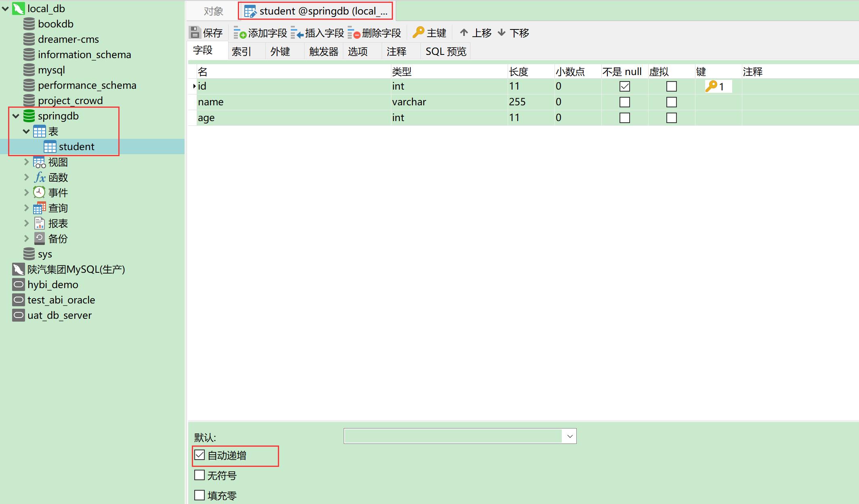The width and height of the screenshot is (859, 504).
Task: Select performance_schema database
Action: click(87, 85)
